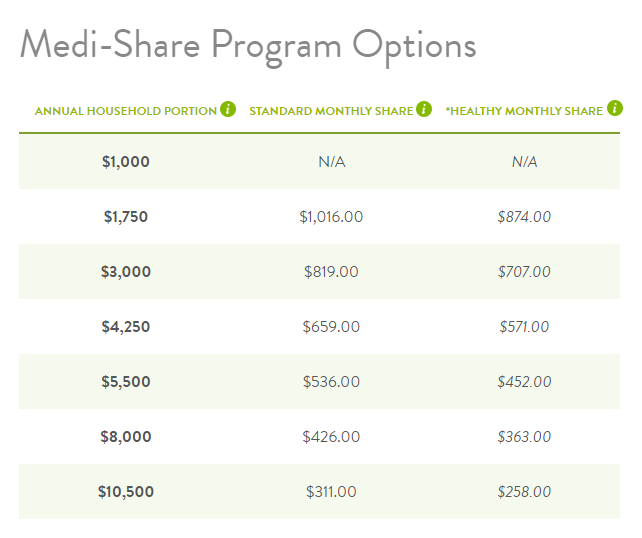Select the $3,000 annual household portion
Image resolution: width=642 pixels, height=538 pixels.
tap(126, 271)
